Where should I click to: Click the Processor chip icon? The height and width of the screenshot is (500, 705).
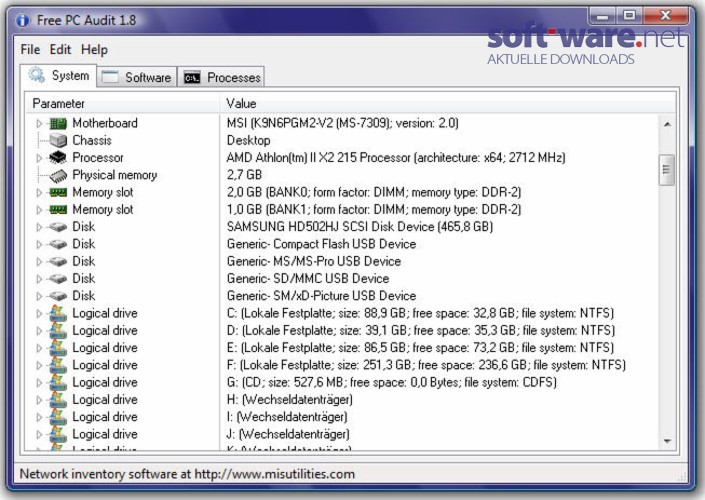click(58, 157)
